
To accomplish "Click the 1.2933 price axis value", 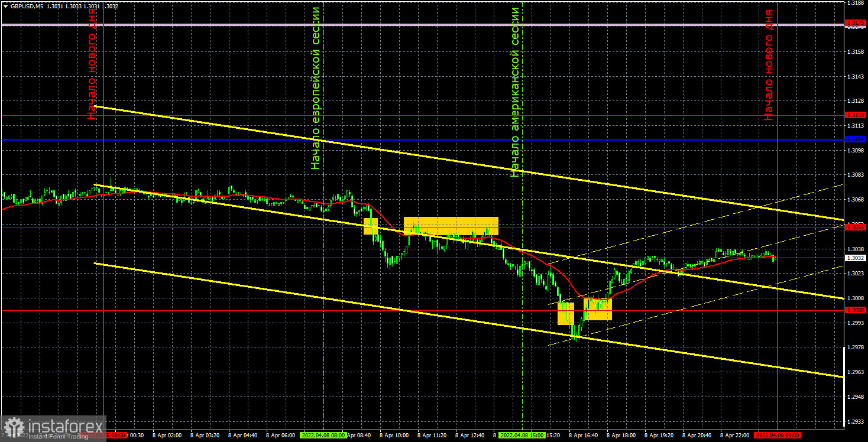I will pyautogui.click(x=855, y=421).
